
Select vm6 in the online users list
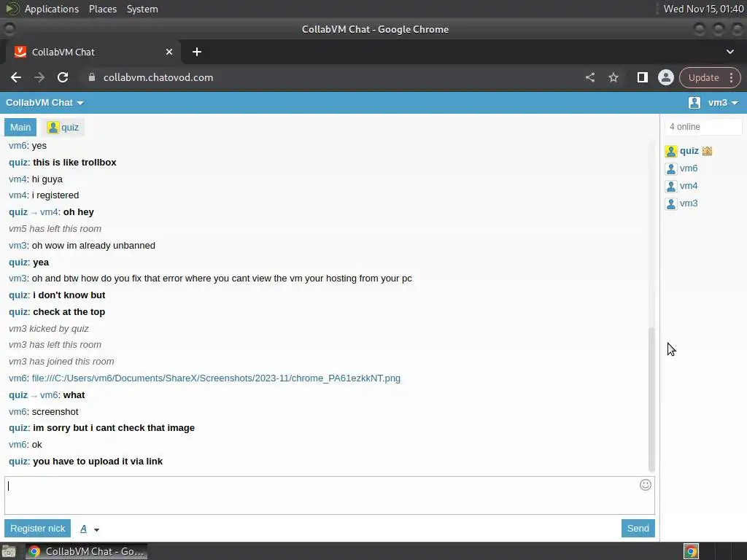689,168
